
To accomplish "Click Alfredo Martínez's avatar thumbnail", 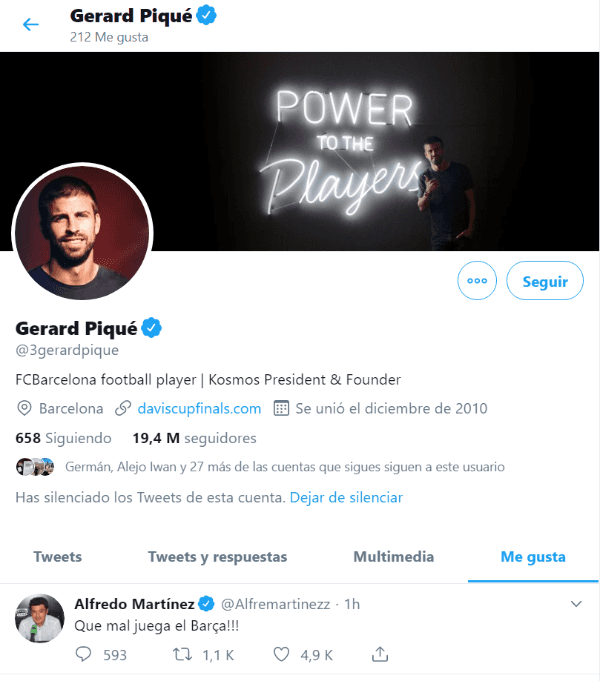I will tap(40, 619).
